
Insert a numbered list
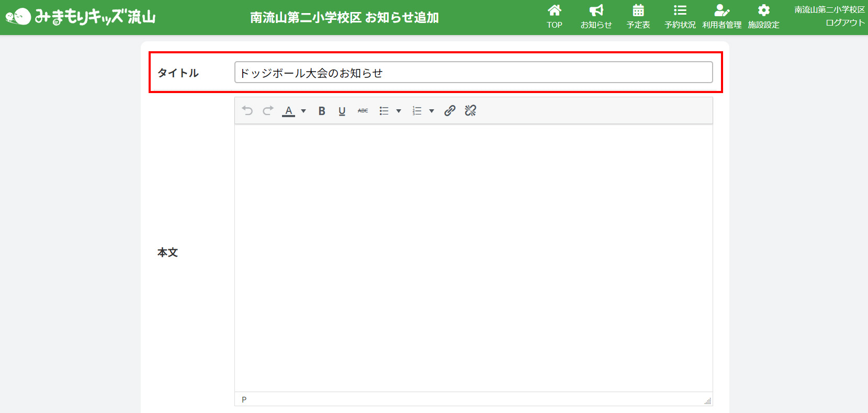point(417,111)
